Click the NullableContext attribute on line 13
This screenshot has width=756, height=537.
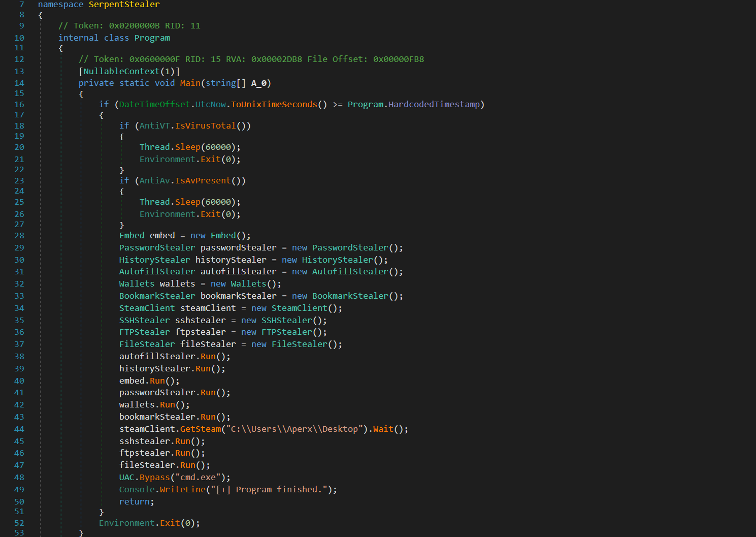point(121,72)
